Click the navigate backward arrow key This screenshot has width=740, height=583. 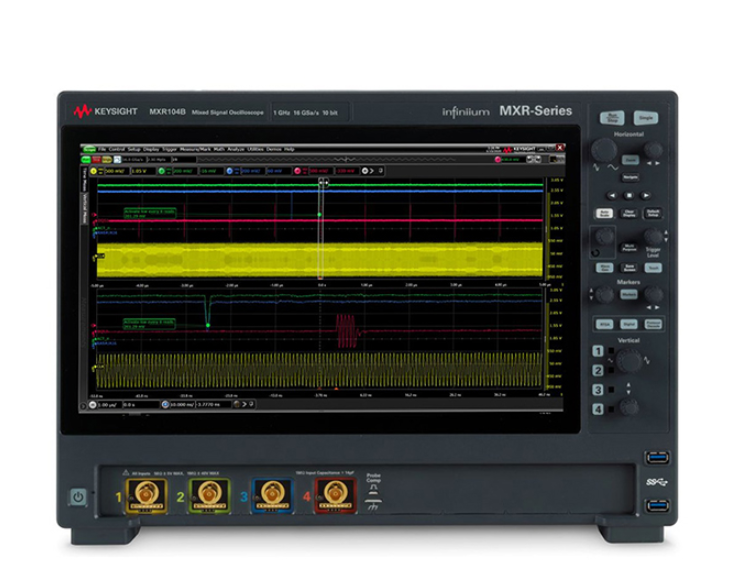pyautogui.click(x=612, y=195)
